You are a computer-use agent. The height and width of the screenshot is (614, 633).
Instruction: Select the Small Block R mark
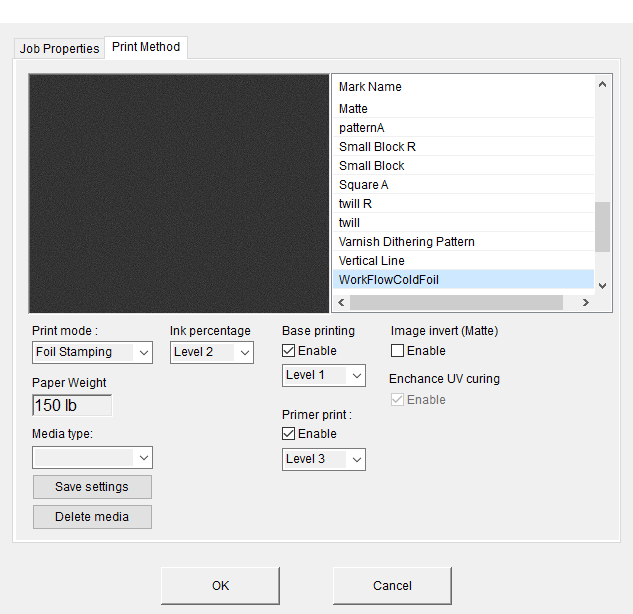click(x=463, y=147)
